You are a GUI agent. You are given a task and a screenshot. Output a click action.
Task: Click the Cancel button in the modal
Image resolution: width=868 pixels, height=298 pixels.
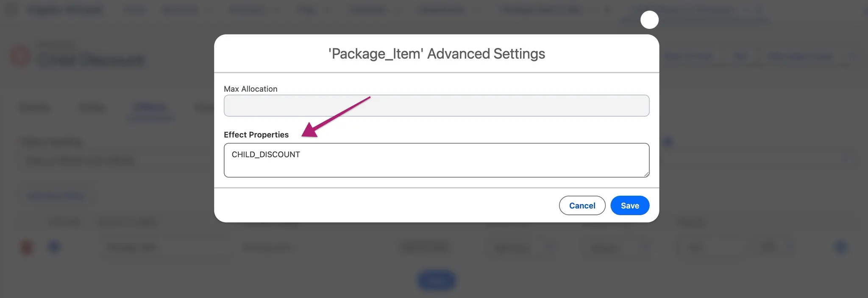click(582, 205)
